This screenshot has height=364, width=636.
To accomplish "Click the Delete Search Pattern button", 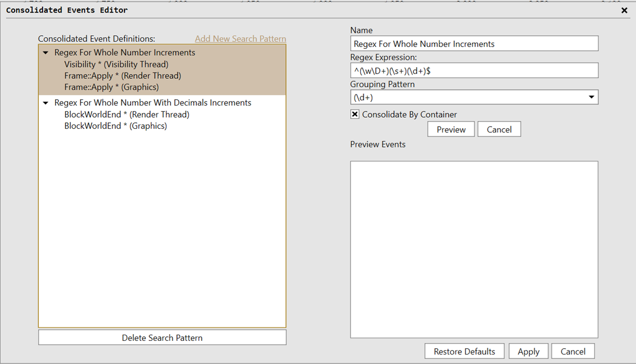I will coord(162,338).
